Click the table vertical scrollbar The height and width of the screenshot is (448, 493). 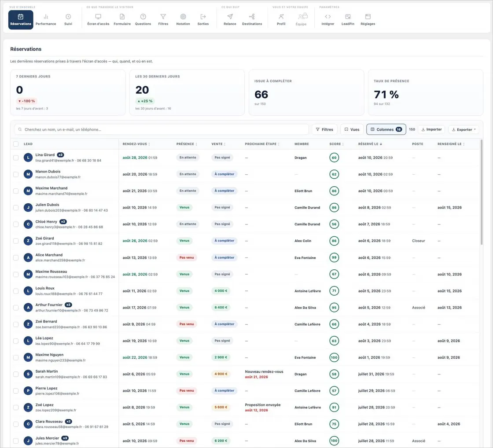click(x=481, y=192)
